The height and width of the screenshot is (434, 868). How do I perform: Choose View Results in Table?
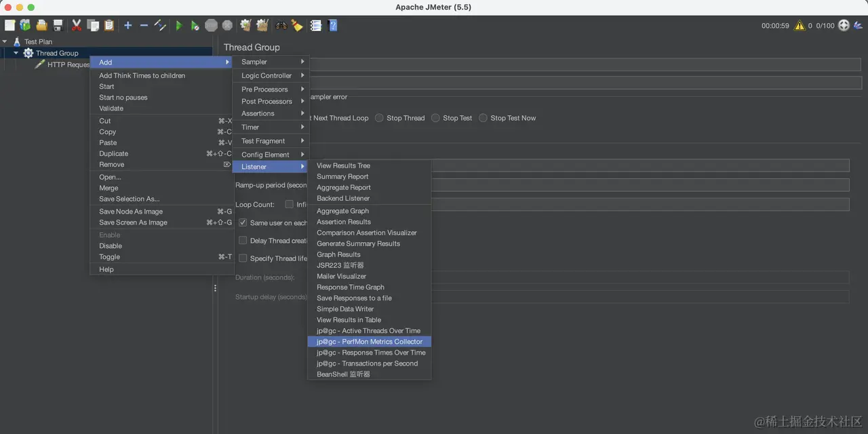click(x=370, y=320)
